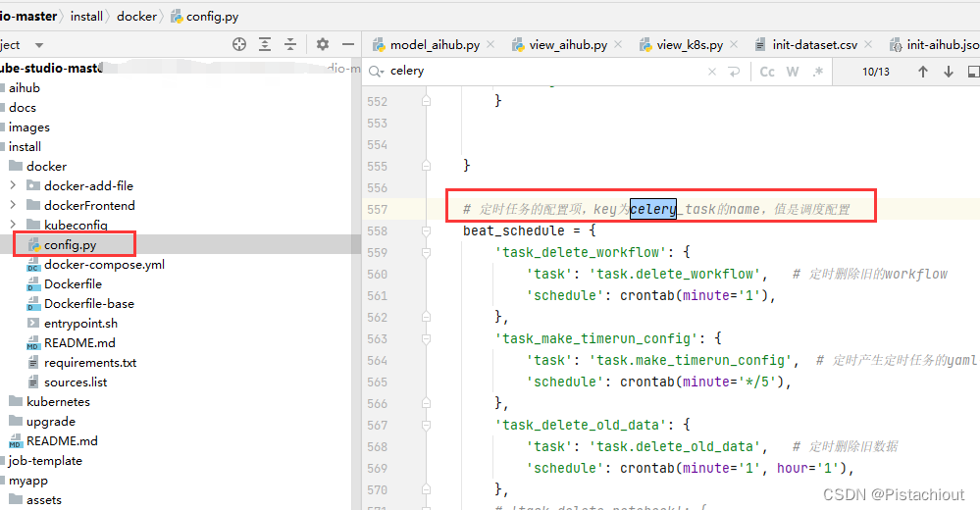Click docker-compose.yml file icon
Viewport: 980px width, 510px height.
click(33, 265)
